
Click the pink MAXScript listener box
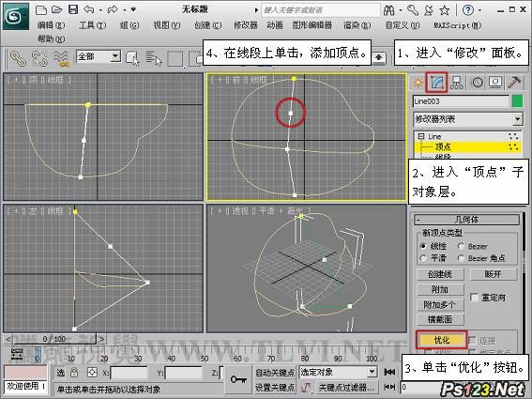click(25, 372)
